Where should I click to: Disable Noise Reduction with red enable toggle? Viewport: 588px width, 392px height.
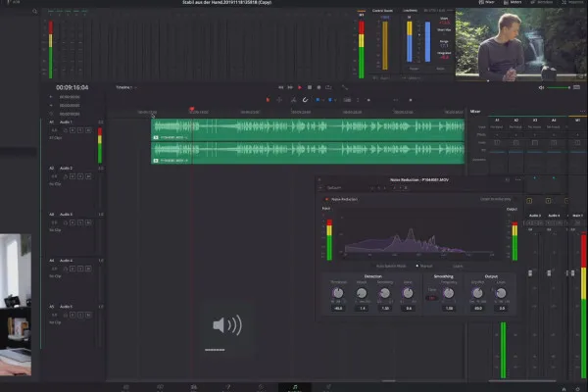(326, 199)
